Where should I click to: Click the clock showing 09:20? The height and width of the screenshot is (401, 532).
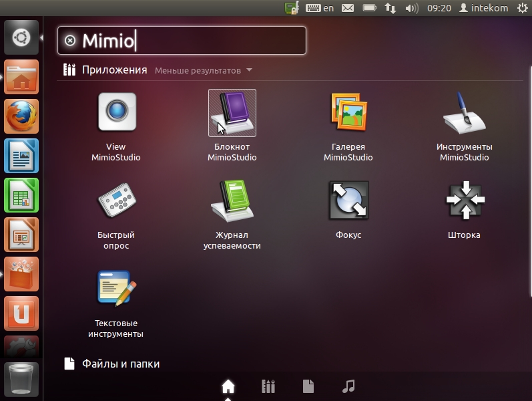click(439, 8)
